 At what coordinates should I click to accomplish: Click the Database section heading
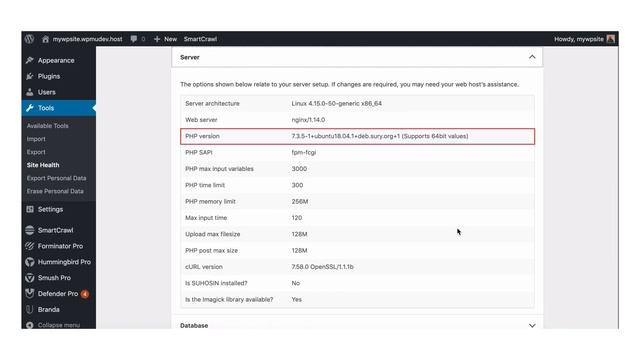(x=194, y=325)
